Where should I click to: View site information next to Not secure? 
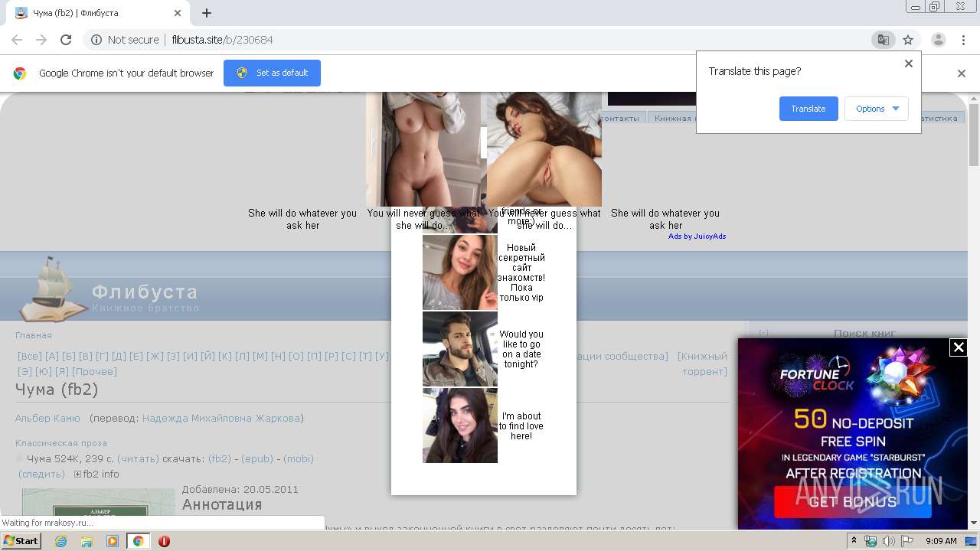click(x=96, y=40)
